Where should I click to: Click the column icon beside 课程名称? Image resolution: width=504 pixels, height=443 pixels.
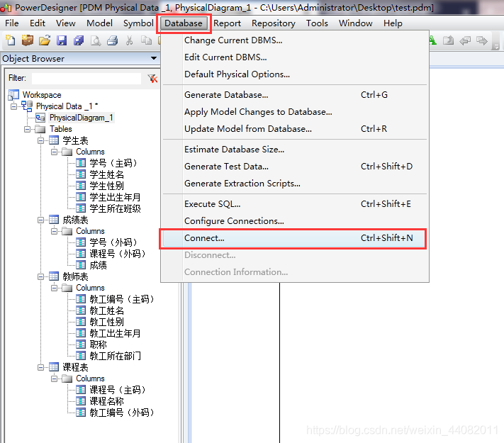(x=81, y=401)
